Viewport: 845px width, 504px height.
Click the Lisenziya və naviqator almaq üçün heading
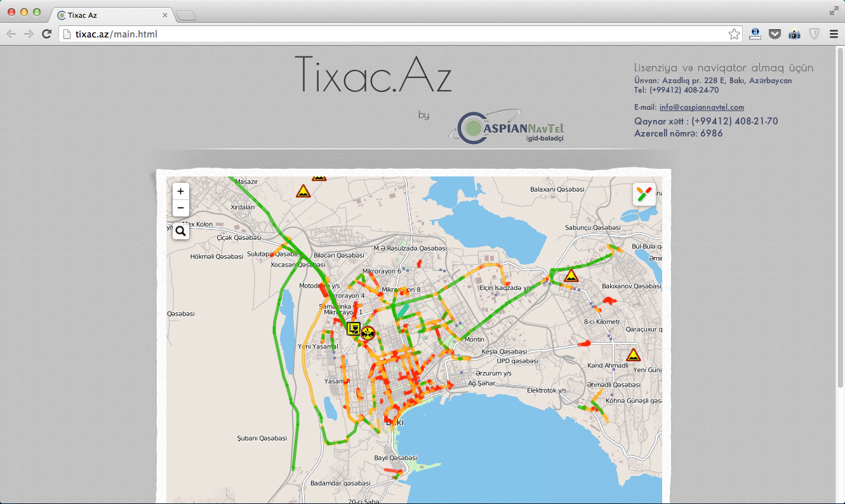[x=724, y=68]
